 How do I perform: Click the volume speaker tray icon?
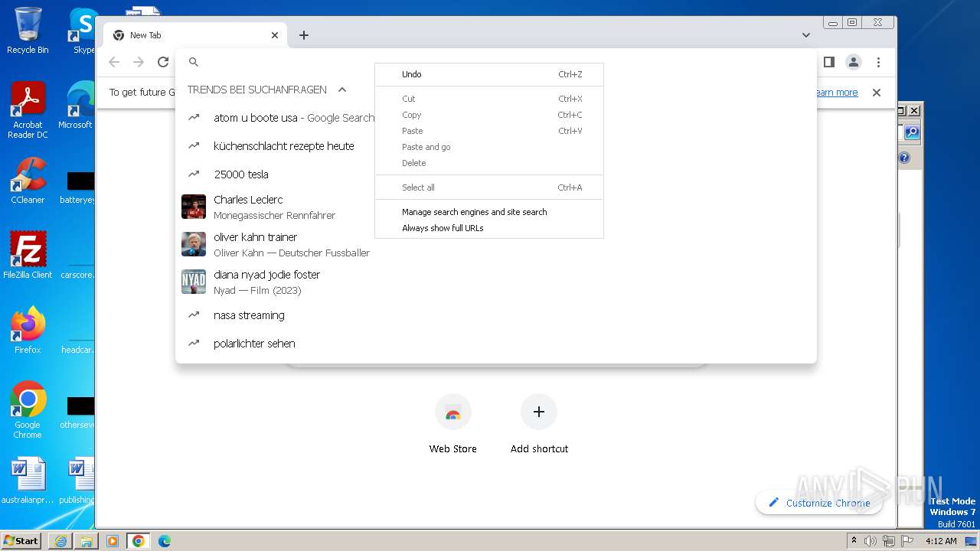click(x=870, y=541)
